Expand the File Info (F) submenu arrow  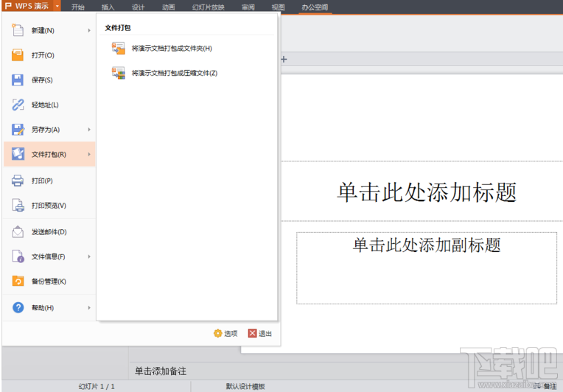89,256
